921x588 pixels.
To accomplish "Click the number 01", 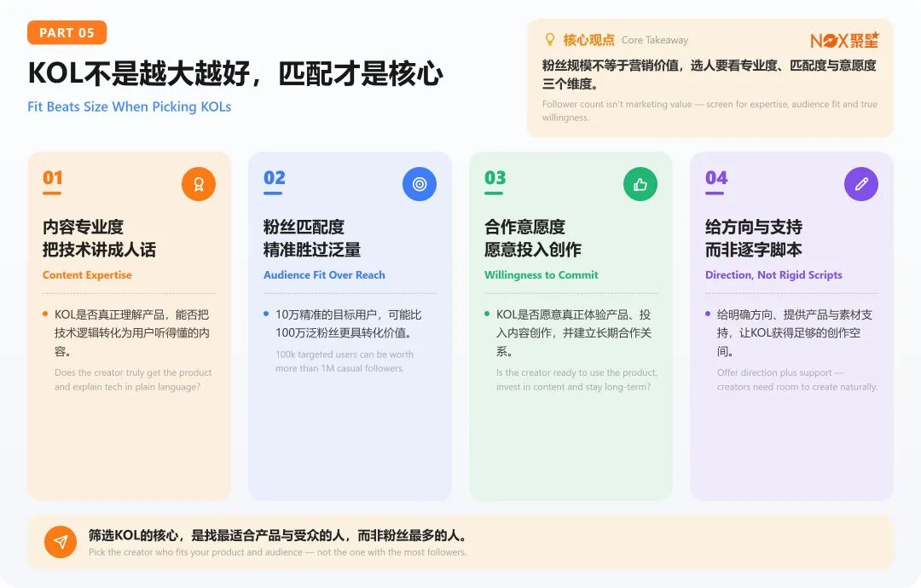I will (52, 178).
